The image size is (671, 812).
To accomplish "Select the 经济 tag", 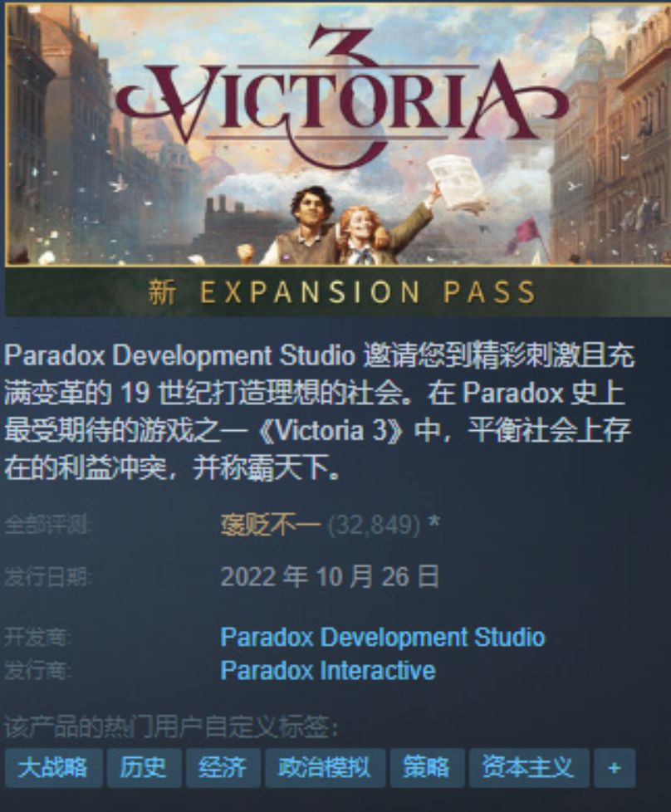I will pos(223,767).
